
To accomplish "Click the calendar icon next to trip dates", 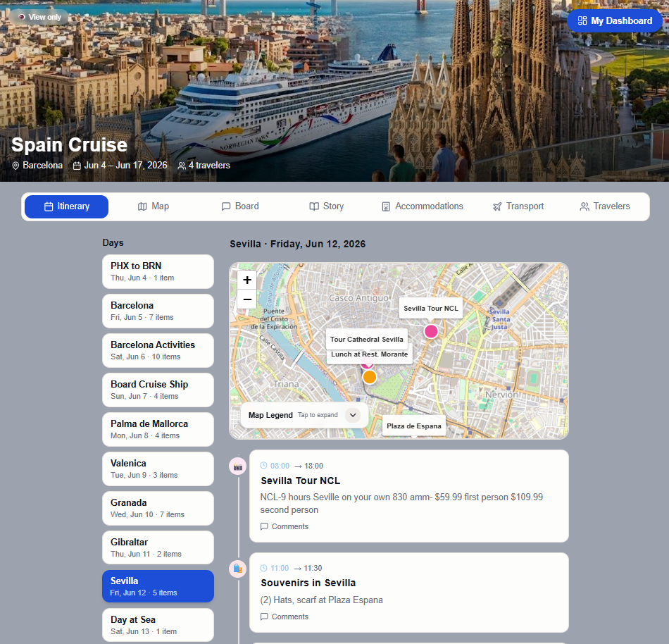I will (x=77, y=166).
